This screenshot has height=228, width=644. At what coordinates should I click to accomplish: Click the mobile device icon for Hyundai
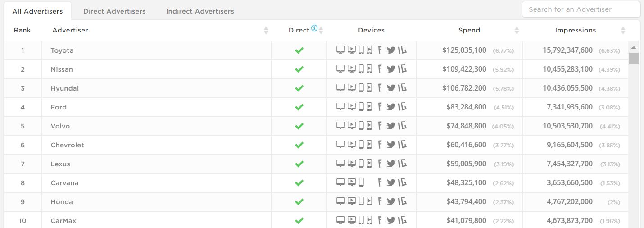pos(361,88)
